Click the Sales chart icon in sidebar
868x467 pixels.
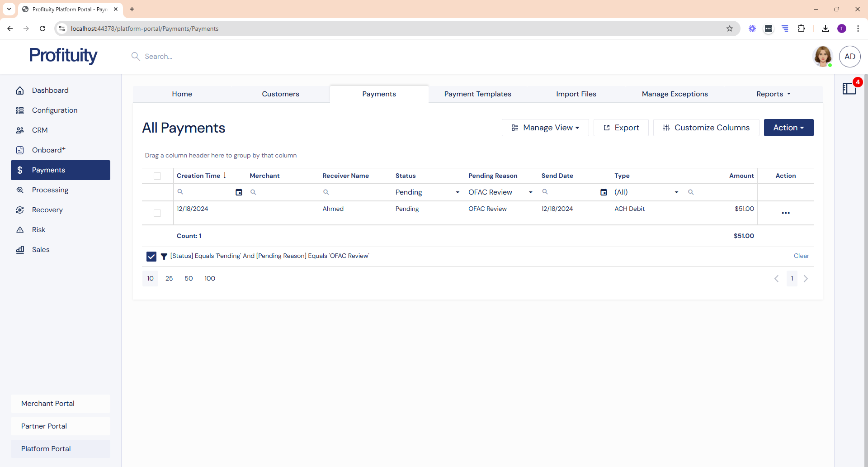(20, 250)
